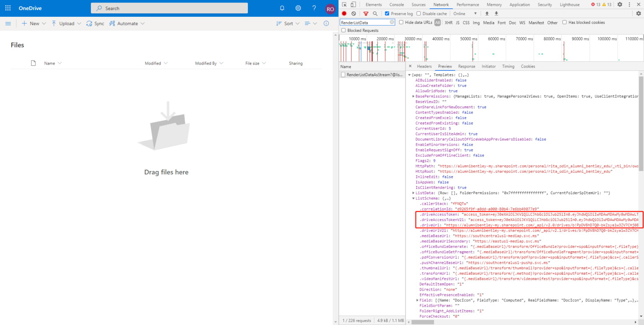This screenshot has width=644, height=325.
Task: Expand the BasePermissions node
Action: coord(413,96)
